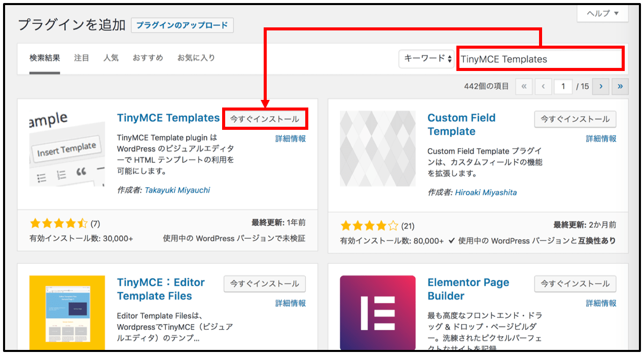644x355 pixels.
Task: Click yellow Editor Template Files thumbnail
Action: (67, 313)
